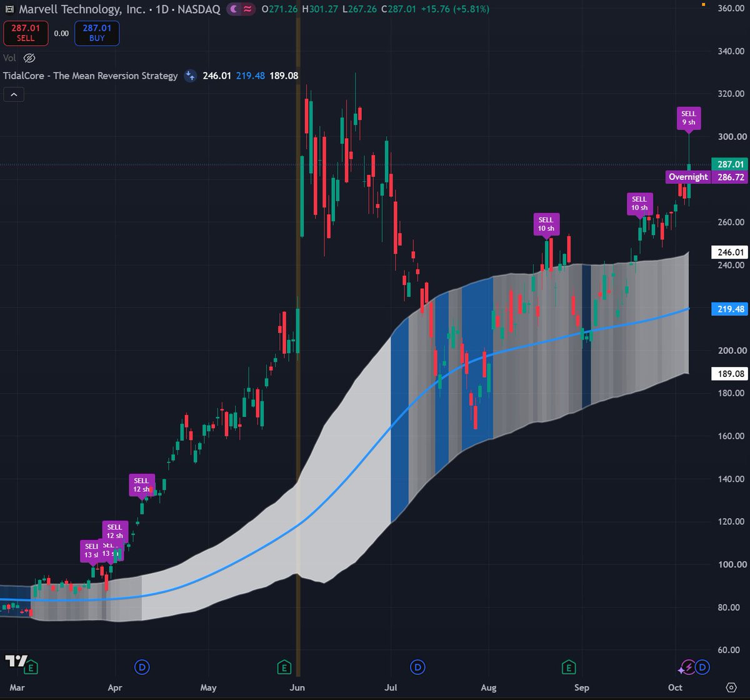Click the symbol icon beside Marvell Technology
Image resolution: width=750 pixels, height=700 pixels.
(9, 9)
